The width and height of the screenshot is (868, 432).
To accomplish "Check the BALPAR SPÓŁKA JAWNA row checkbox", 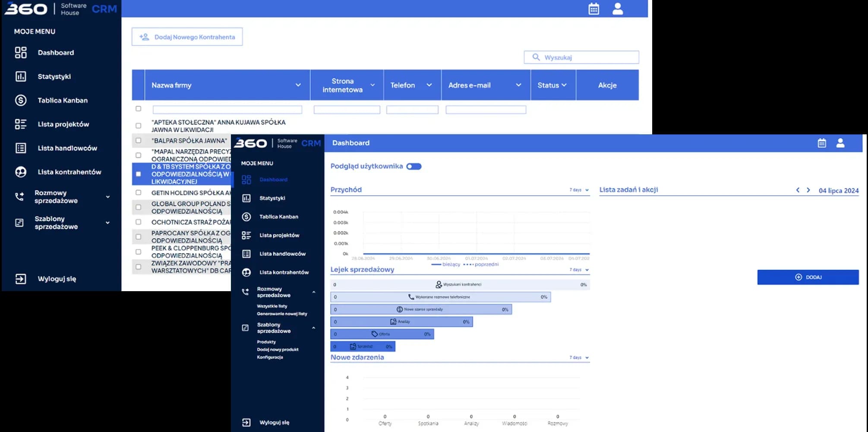I will click(x=138, y=140).
